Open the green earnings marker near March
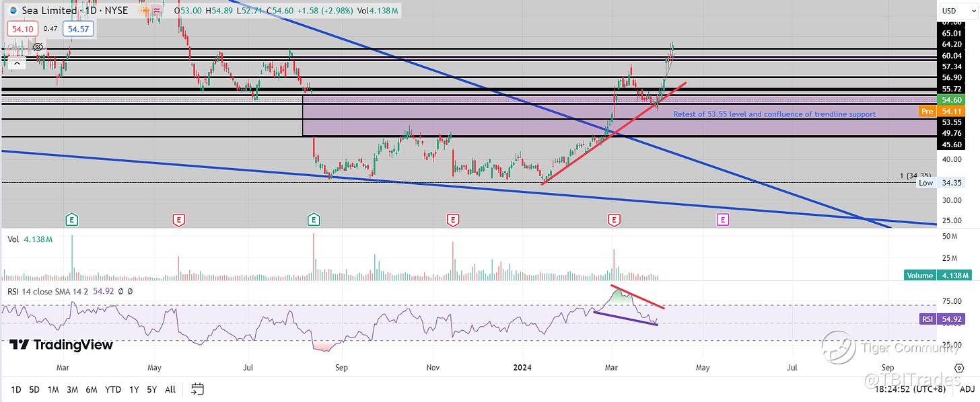Viewport: 980px width, 402px height. 71,219
